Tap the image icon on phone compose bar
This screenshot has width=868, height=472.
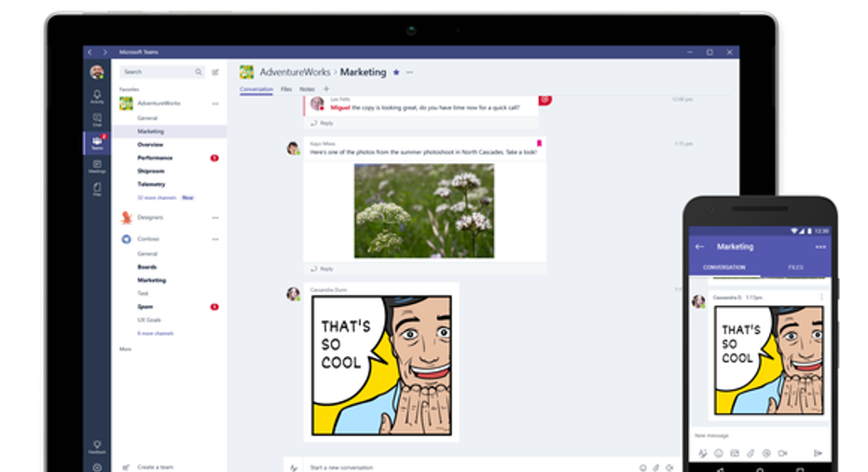click(x=735, y=453)
